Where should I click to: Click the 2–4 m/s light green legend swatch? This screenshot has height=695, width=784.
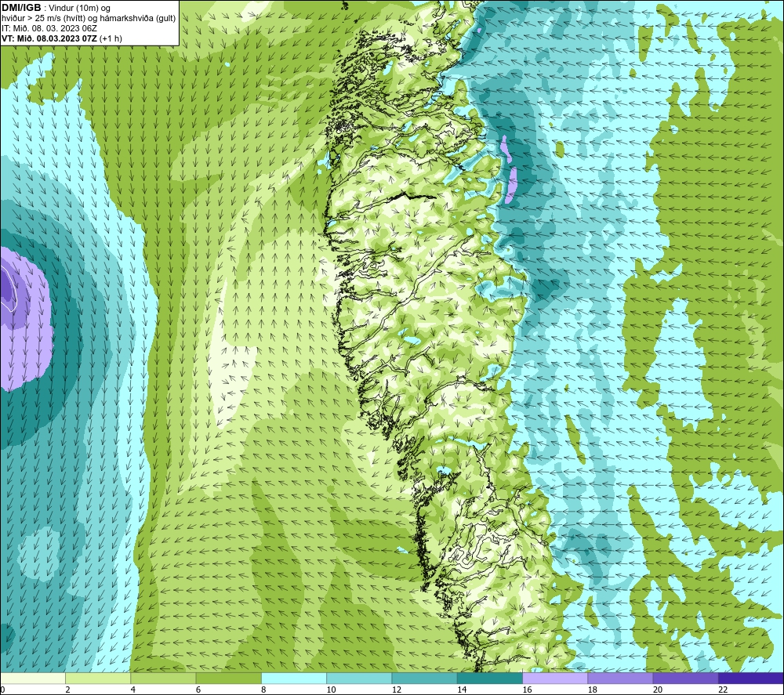pos(98,679)
